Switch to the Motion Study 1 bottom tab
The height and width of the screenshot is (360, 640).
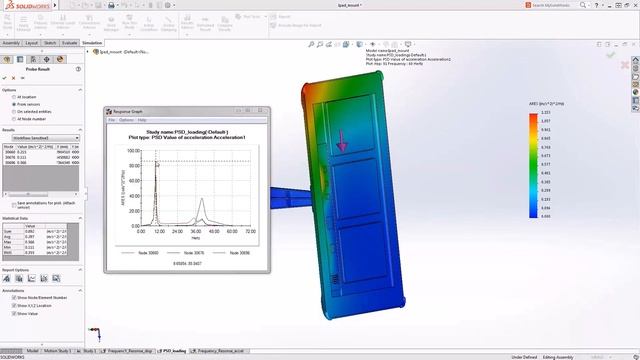pos(57,351)
